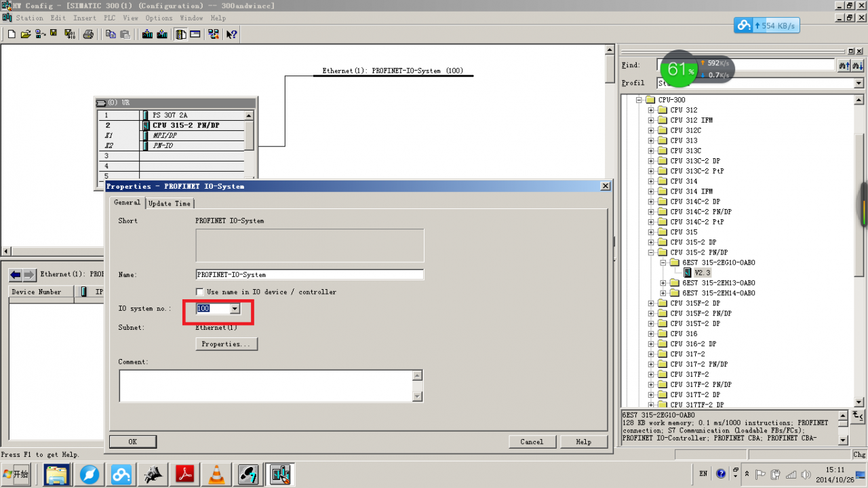Open the PLC menu
Image resolution: width=868 pixels, height=488 pixels.
click(109, 18)
